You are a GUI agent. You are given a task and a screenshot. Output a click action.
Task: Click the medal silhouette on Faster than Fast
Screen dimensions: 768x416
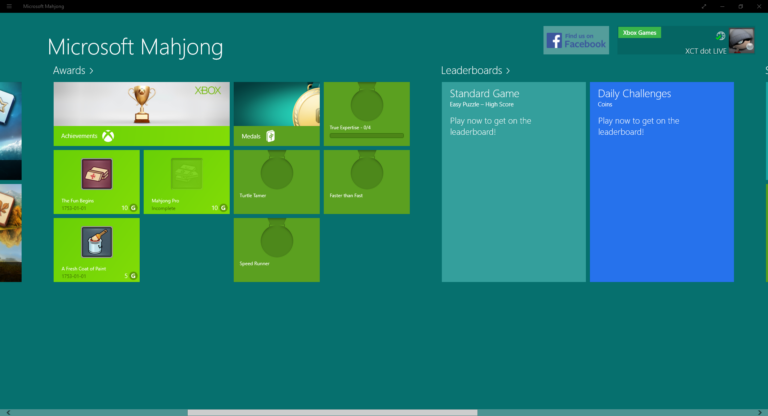367,170
